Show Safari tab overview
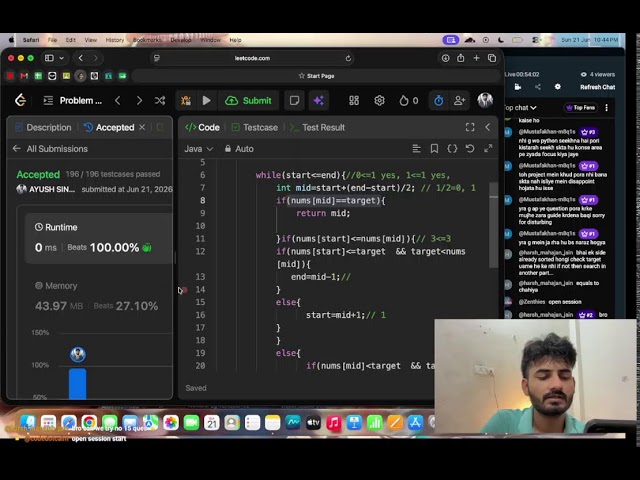 [x=492, y=58]
